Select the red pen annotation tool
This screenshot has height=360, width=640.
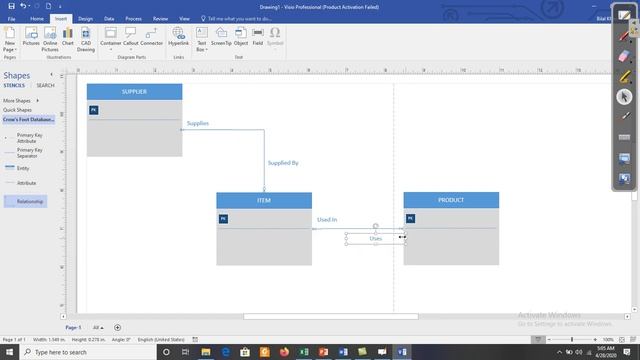click(624, 36)
